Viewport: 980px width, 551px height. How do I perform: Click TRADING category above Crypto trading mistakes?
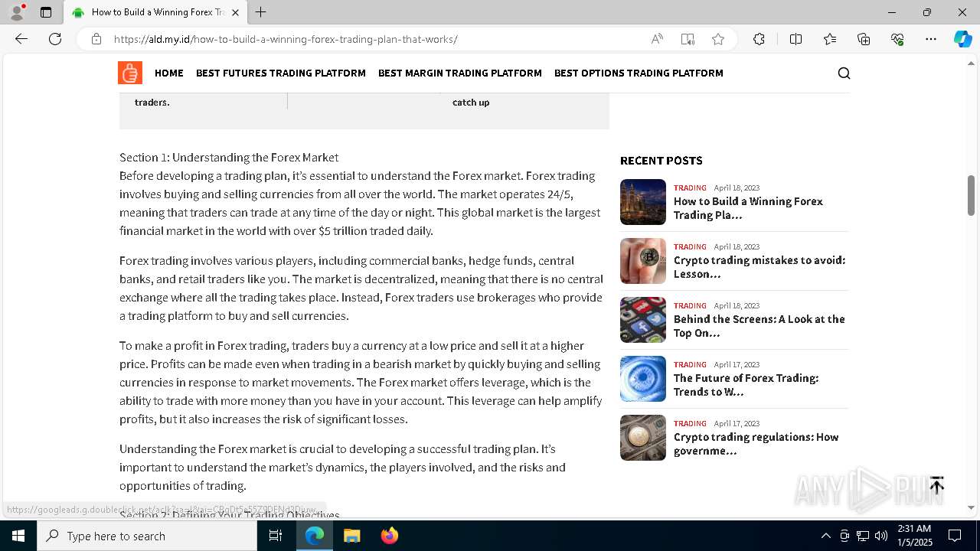(690, 246)
